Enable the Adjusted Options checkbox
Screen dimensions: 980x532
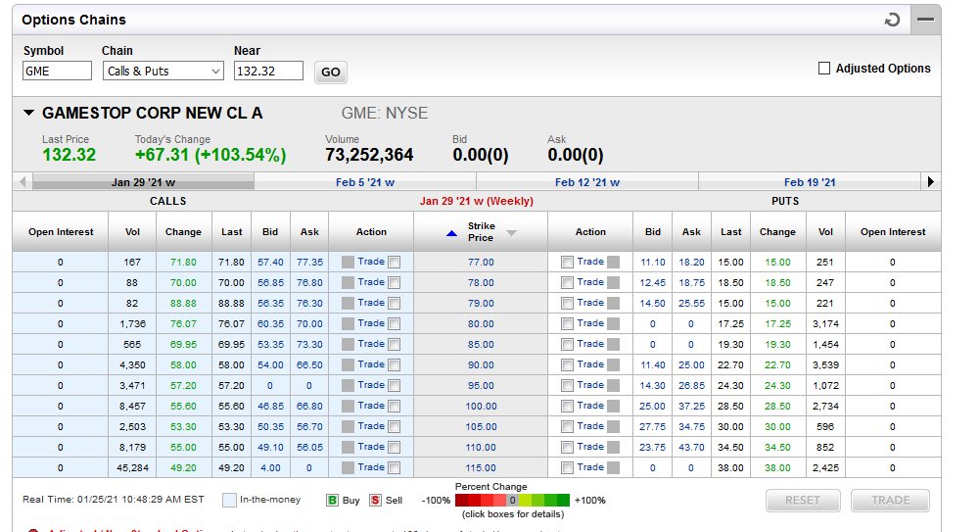click(824, 69)
